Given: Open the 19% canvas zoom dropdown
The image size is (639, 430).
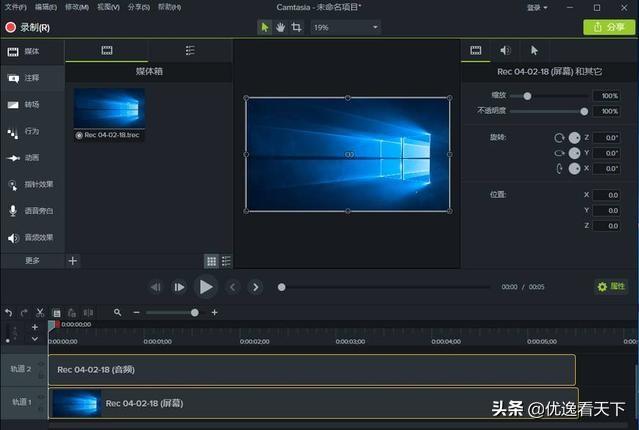Looking at the screenshot, I should (346, 27).
